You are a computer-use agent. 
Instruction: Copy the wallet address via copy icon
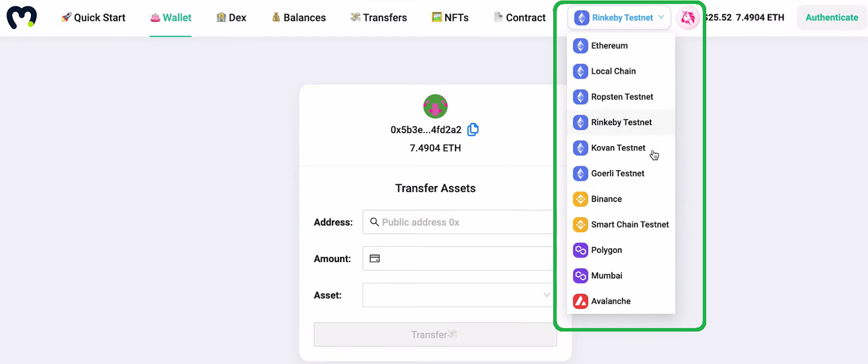(473, 129)
